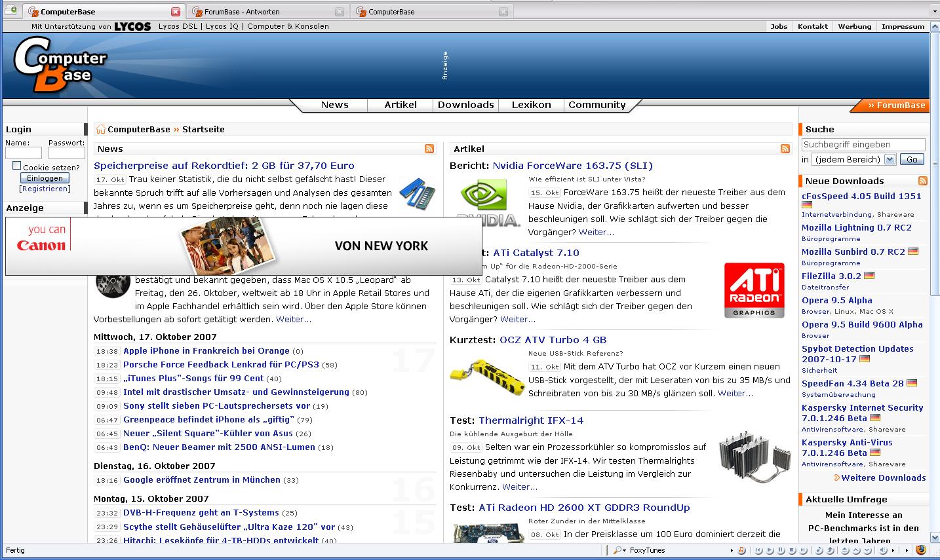Click the home icon in the breadcrumb

[100, 129]
